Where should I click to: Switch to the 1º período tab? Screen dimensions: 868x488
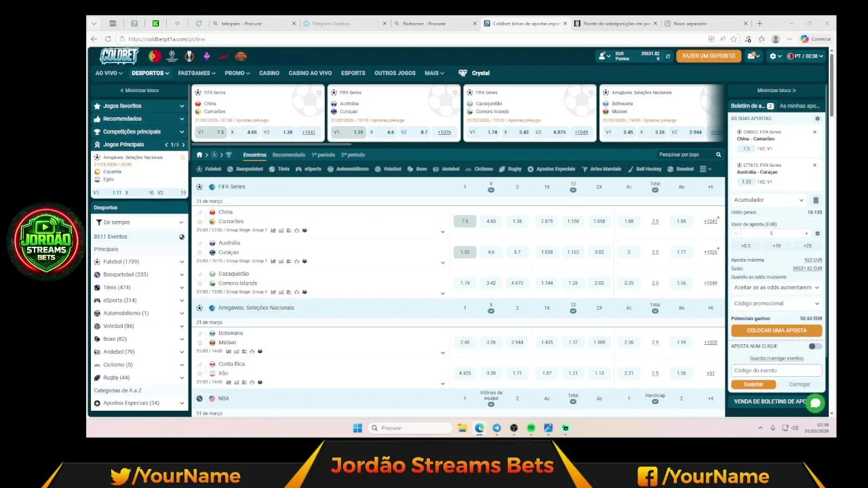coord(323,155)
